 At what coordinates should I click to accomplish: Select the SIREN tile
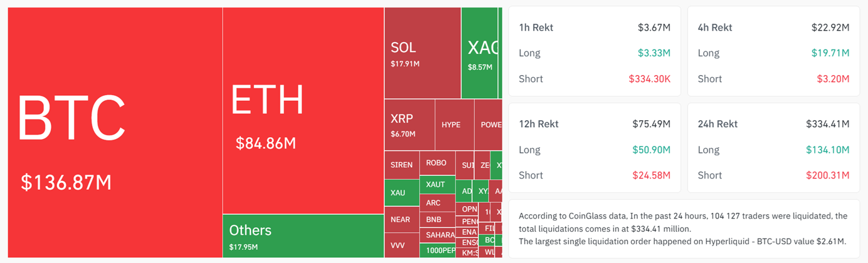401,165
